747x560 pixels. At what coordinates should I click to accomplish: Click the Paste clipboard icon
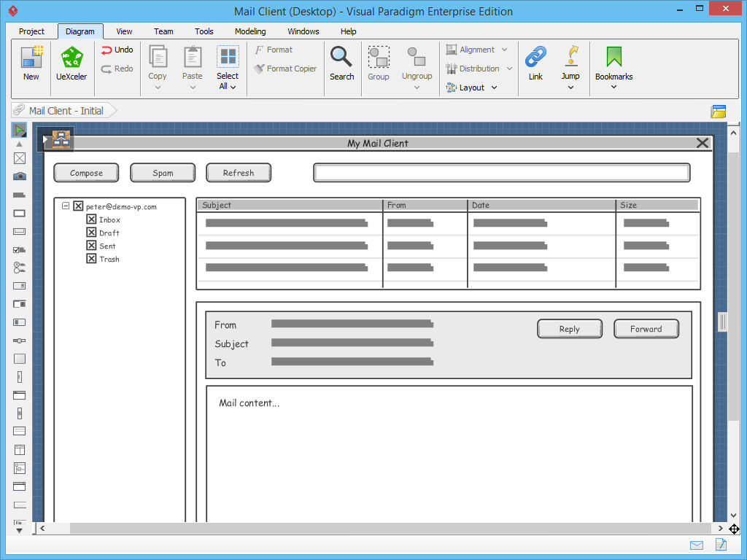pyautogui.click(x=193, y=57)
